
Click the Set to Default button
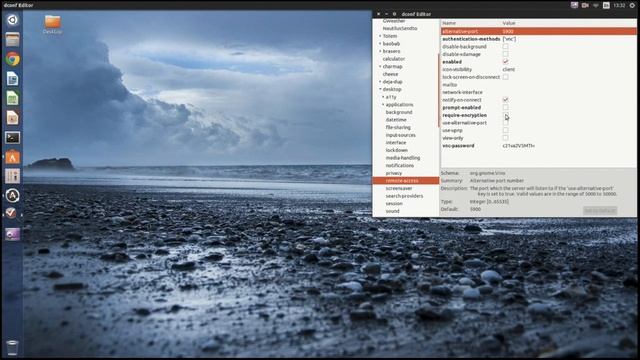pyautogui.click(x=600, y=211)
